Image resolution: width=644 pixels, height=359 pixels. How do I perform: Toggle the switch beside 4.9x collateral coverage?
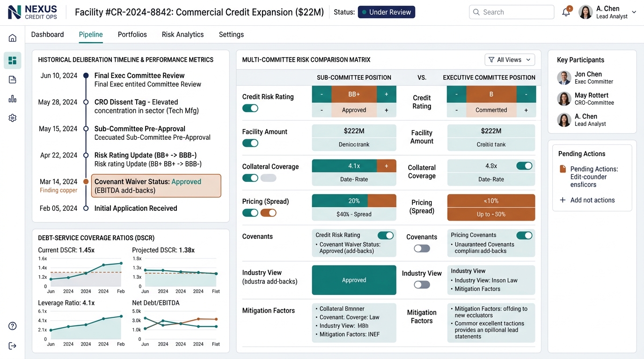tap(524, 166)
